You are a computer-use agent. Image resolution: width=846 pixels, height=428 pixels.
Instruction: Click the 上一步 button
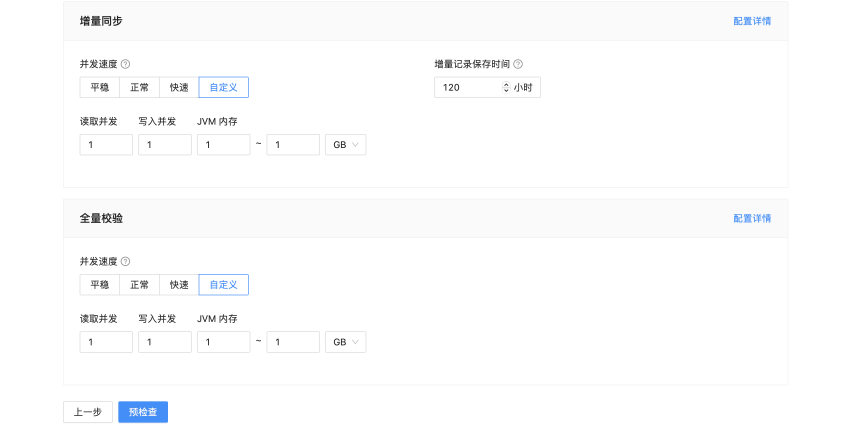click(x=88, y=412)
